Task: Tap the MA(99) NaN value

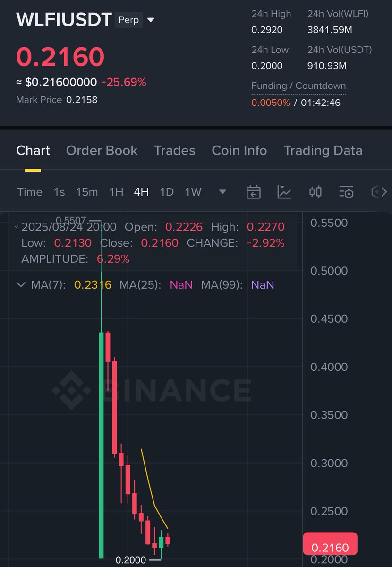Action: [263, 284]
